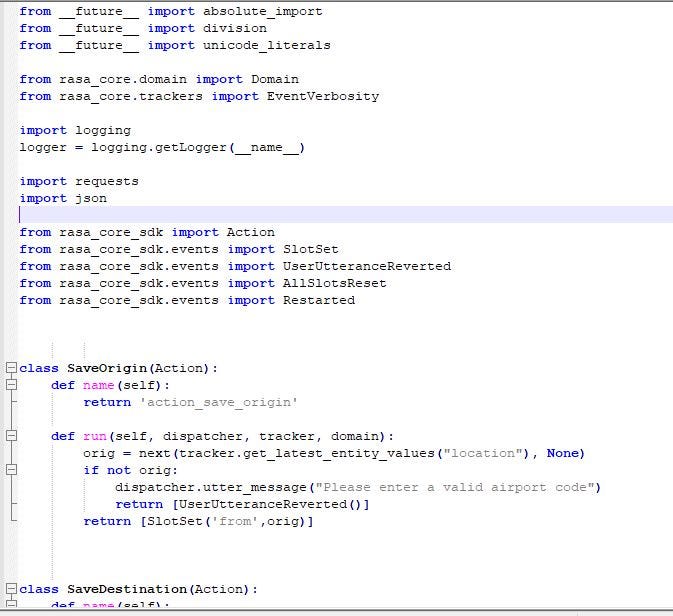Viewport: 673px width, 616px height.
Task: Click the method name 'run'
Action: (95, 437)
